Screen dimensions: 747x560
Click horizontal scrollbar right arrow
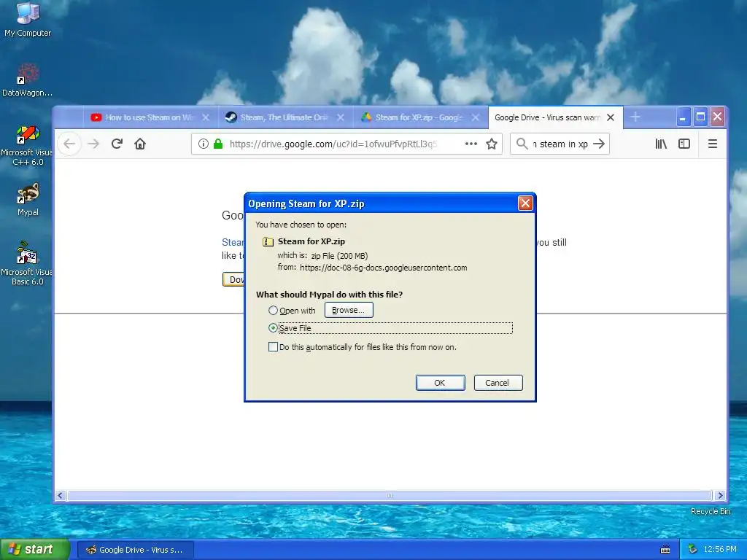coord(720,495)
